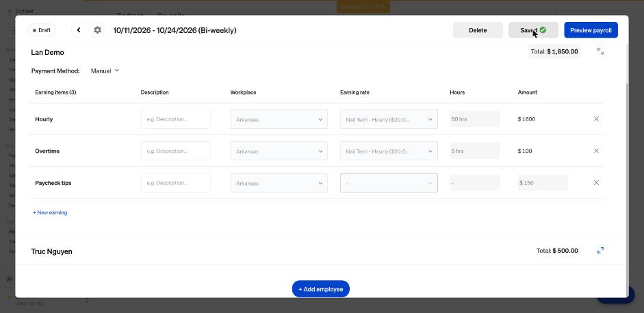Click Lan Demo employee name
This screenshot has width=644, height=313.
click(48, 52)
